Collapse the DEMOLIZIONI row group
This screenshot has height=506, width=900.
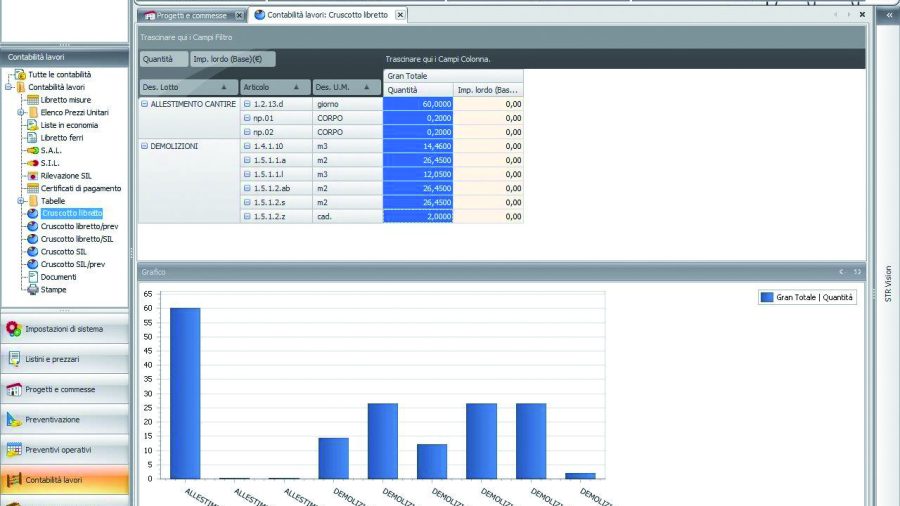coord(144,146)
